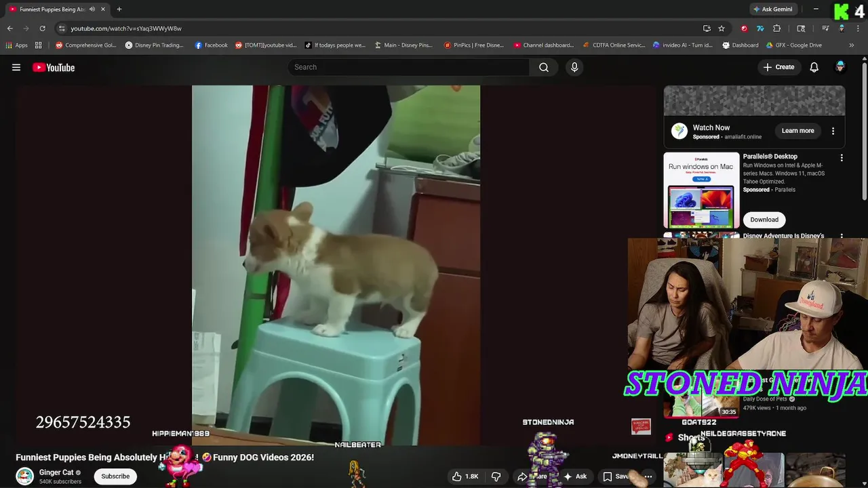Open the Ask sparkle button

tap(575, 476)
